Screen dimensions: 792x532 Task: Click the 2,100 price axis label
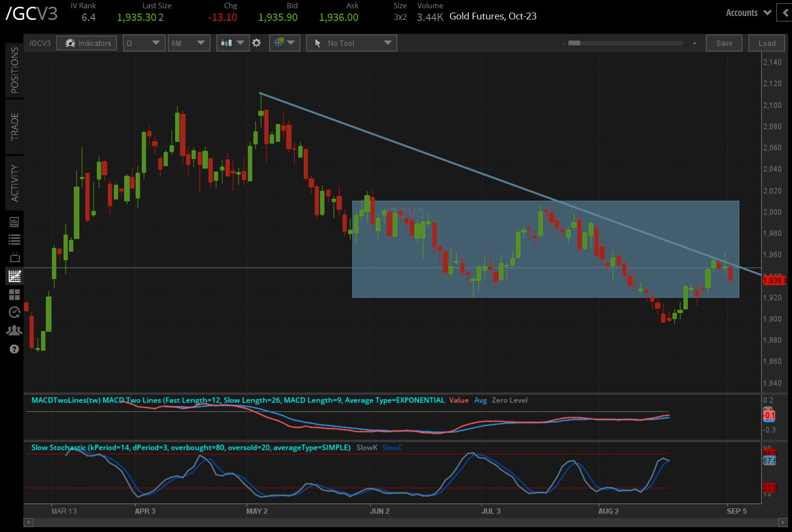772,105
